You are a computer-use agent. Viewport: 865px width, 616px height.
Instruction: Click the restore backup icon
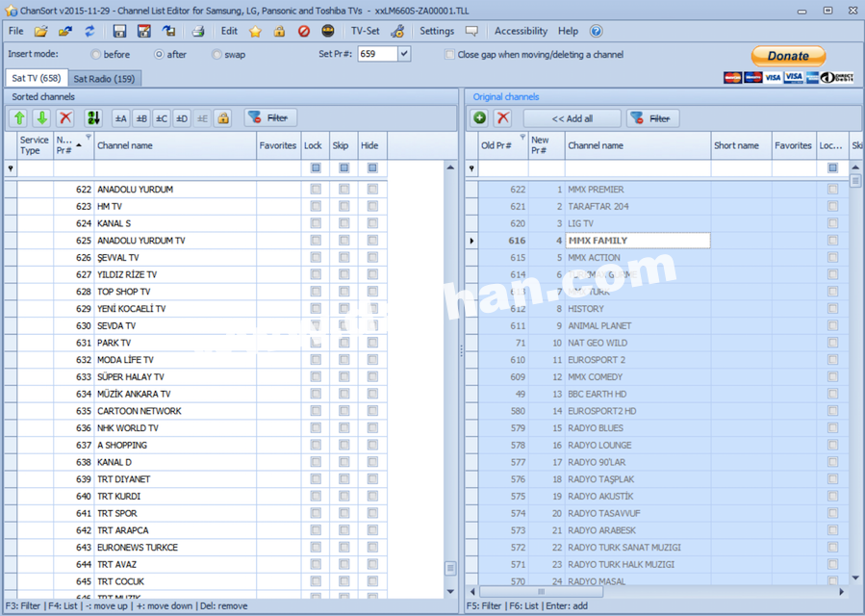[168, 32]
